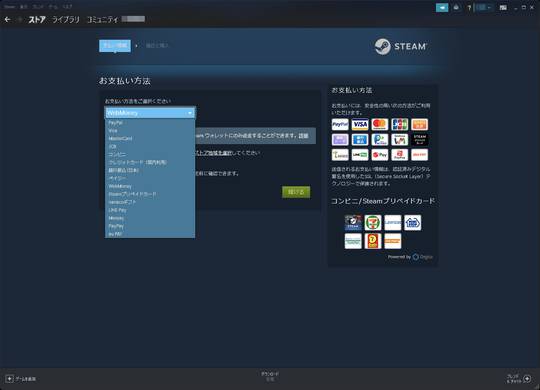Click the JCB card logo
Image resolution: width=540 pixels, height=390 pixels.
399,124
